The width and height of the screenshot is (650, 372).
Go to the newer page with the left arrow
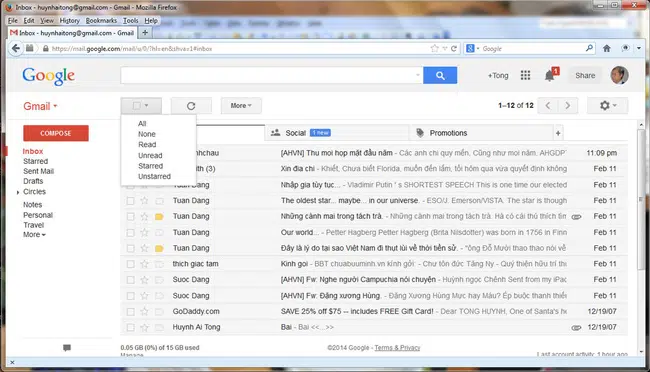[548, 106]
